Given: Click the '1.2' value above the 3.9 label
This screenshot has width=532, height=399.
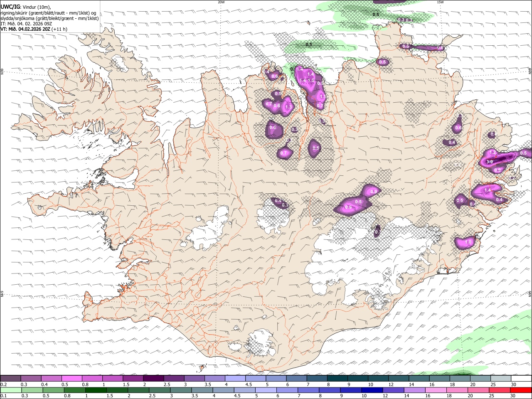Looking at the screenshot, I should pos(493,153).
